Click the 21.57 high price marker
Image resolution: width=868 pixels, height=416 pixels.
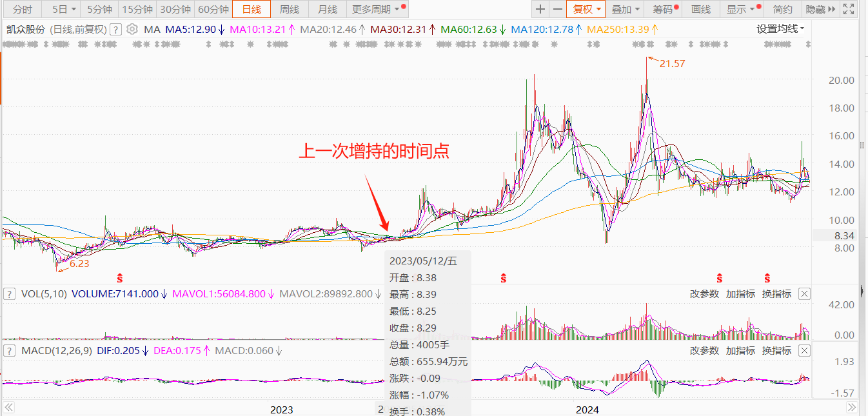point(671,63)
